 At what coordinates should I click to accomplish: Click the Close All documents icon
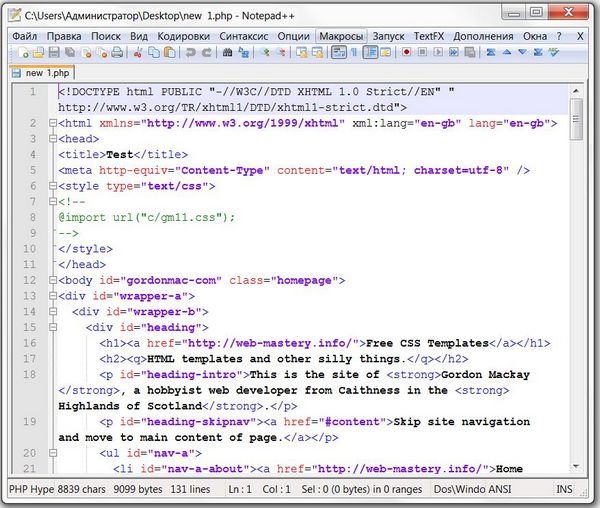tap(102, 52)
